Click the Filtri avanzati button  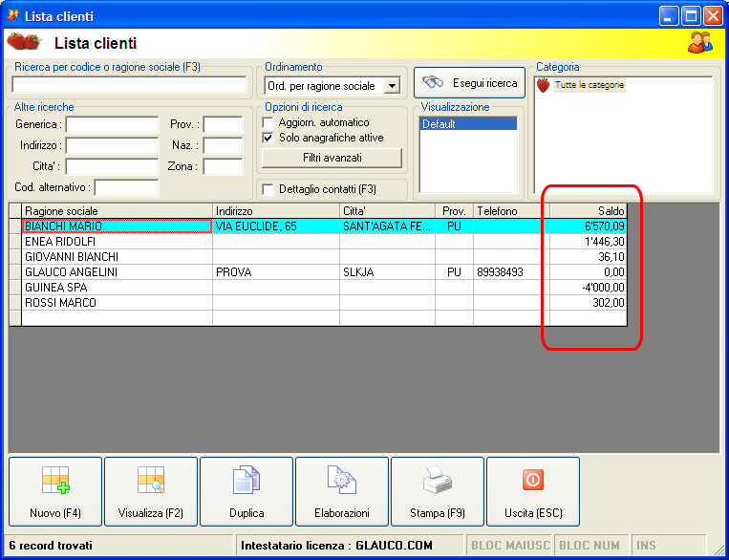tap(332, 158)
